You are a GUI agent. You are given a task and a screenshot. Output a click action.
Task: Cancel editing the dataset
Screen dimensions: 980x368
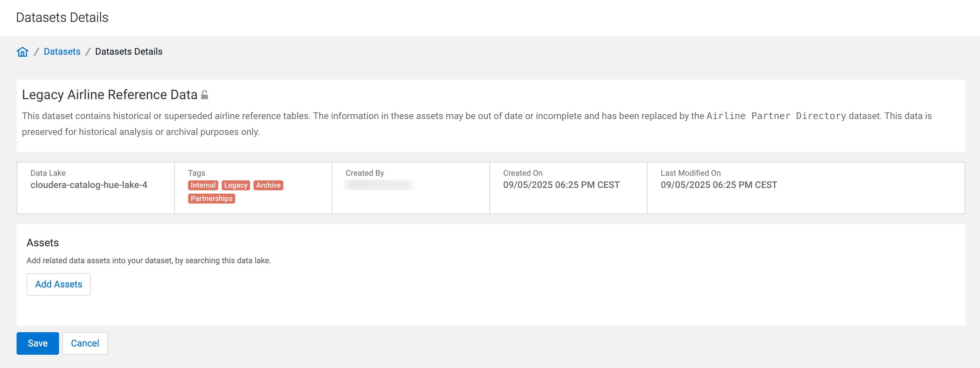pyautogui.click(x=85, y=343)
